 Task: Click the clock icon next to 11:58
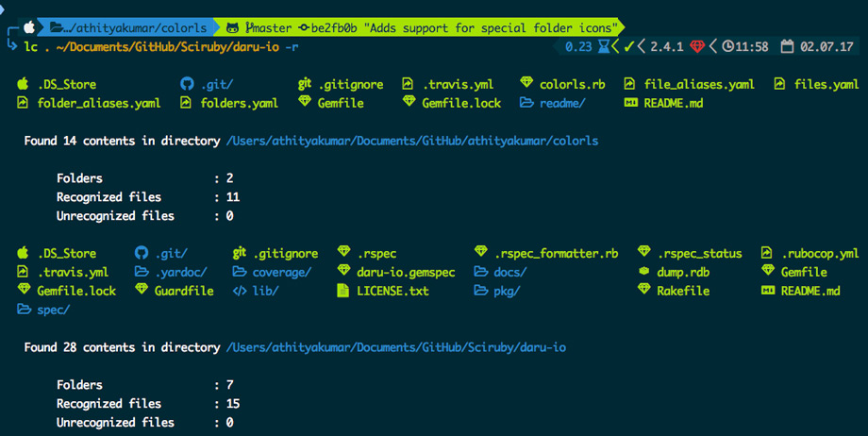point(728,46)
